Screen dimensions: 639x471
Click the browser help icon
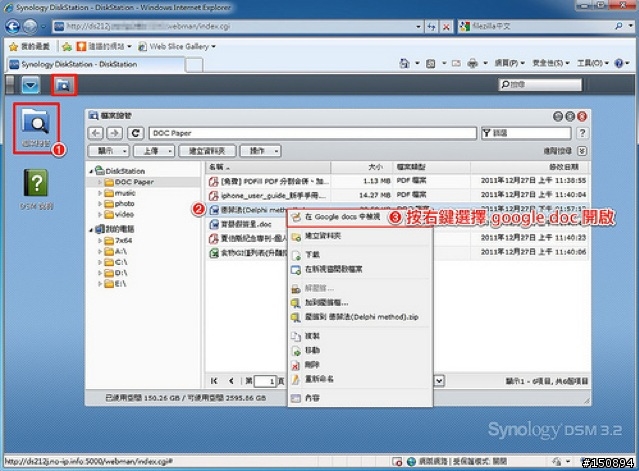[619, 63]
